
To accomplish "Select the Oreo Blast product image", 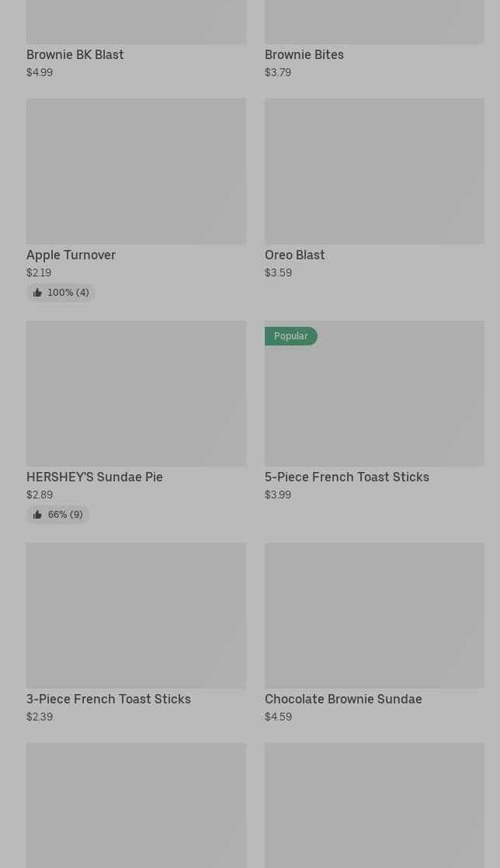I will tap(374, 171).
